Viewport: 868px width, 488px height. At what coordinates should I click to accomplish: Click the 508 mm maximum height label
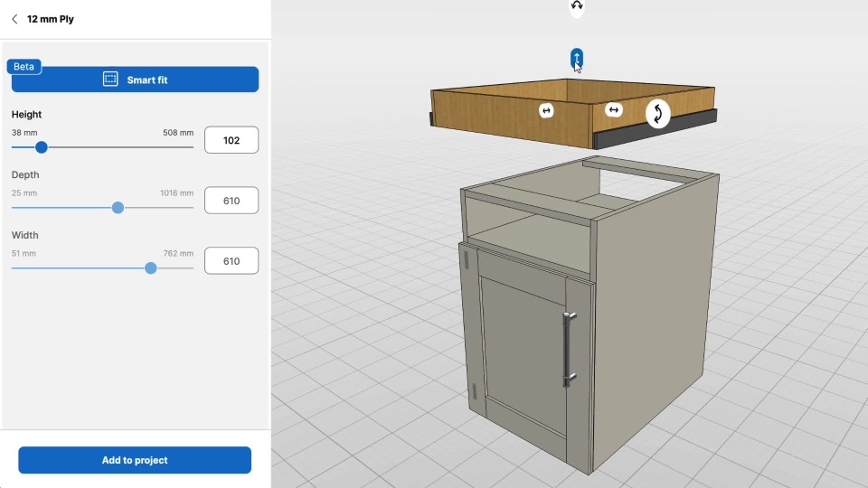coord(178,133)
